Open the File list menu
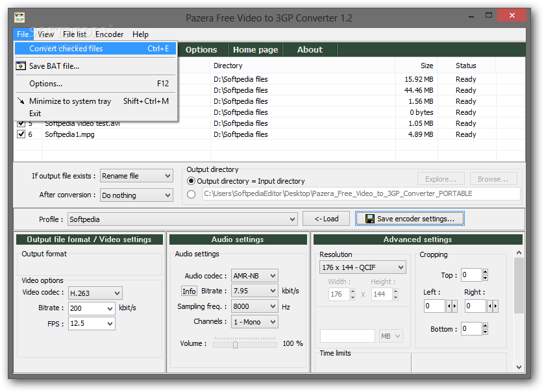The image size is (544, 392). click(x=75, y=34)
